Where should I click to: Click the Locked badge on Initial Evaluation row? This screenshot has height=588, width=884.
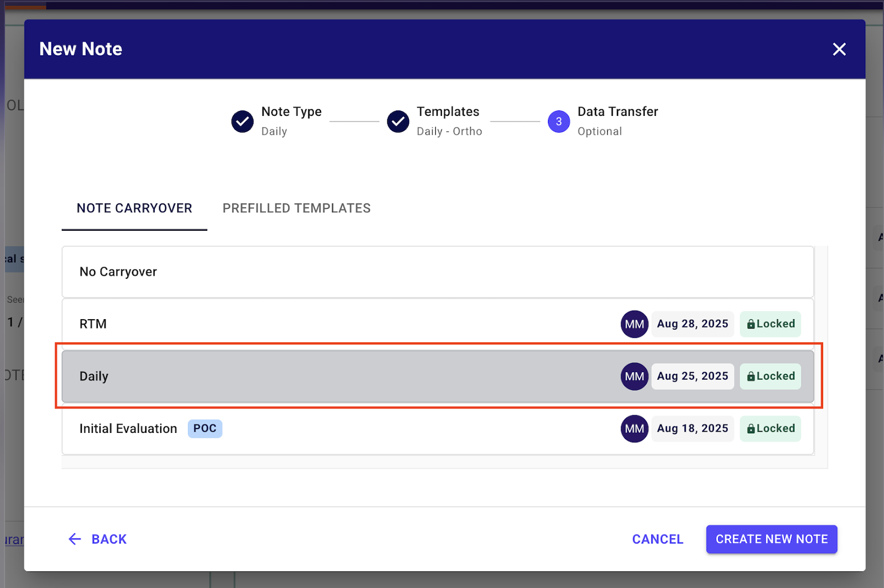click(770, 428)
